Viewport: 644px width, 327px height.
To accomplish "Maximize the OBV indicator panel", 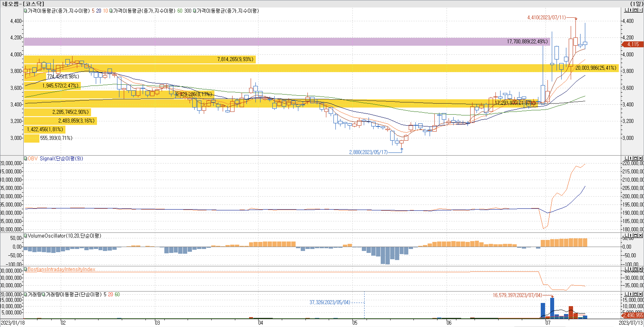I will pos(636,158).
